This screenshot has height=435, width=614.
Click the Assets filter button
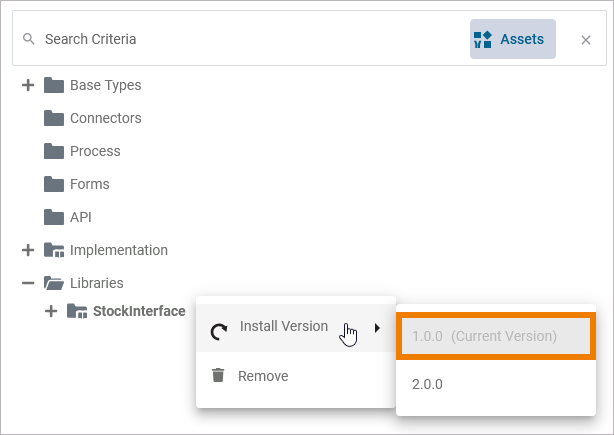pyautogui.click(x=512, y=39)
